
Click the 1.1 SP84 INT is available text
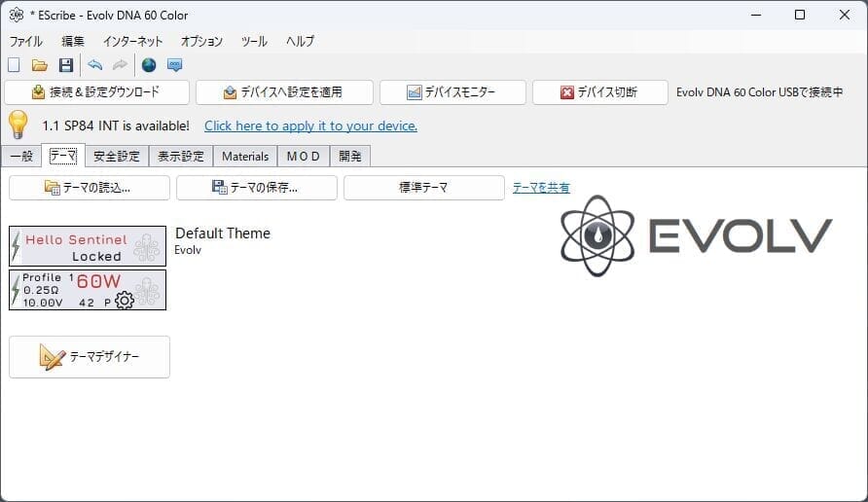[116, 126]
